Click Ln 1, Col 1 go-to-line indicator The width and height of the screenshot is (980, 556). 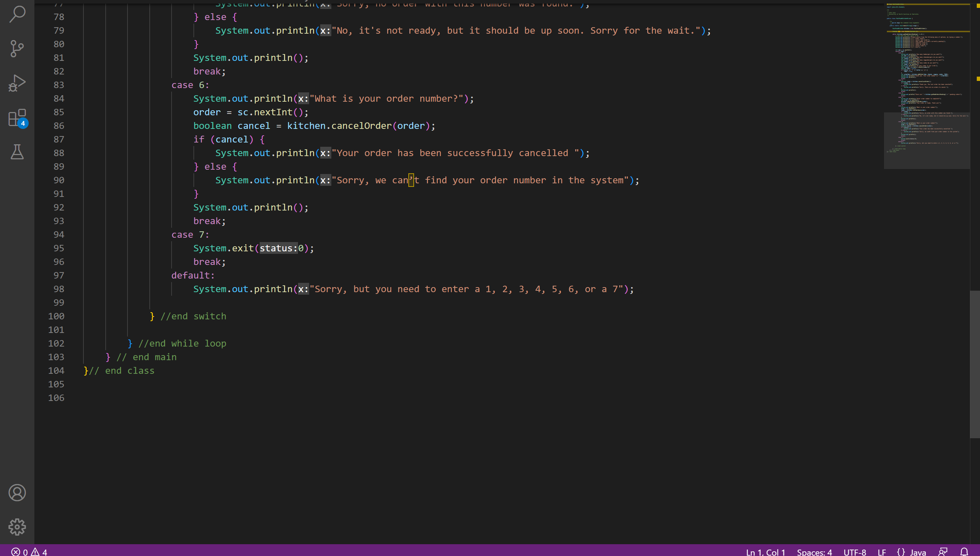(x=765, y=552)
